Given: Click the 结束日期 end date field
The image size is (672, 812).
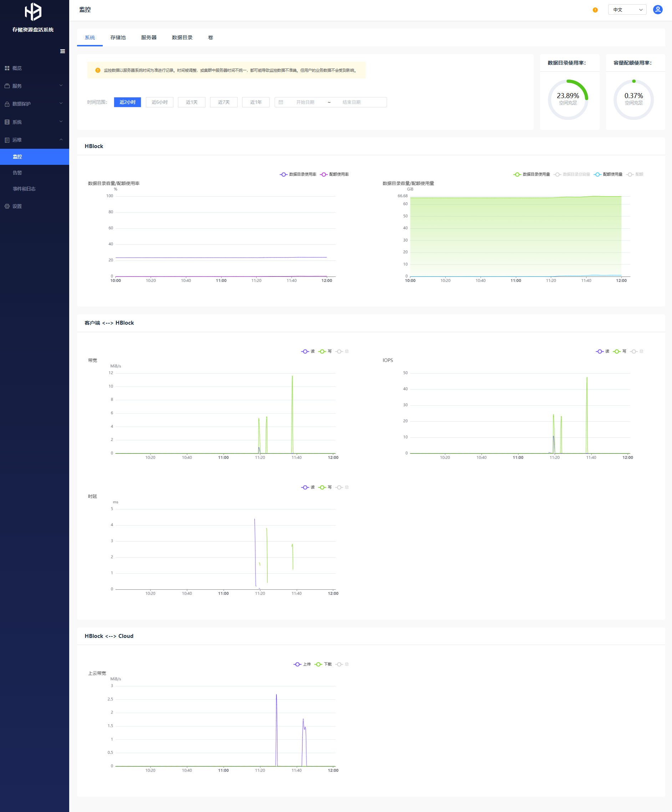Looking at the screenshot, I should coord(351,102).
